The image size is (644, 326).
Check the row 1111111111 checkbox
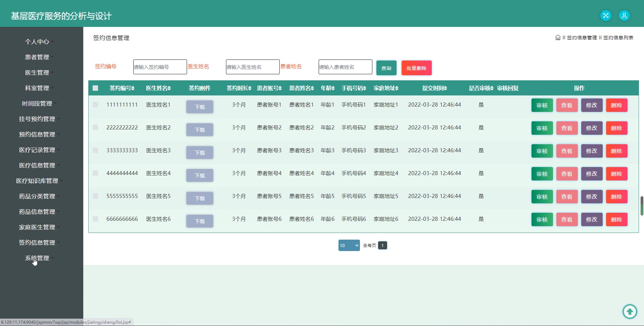[95, 105]
